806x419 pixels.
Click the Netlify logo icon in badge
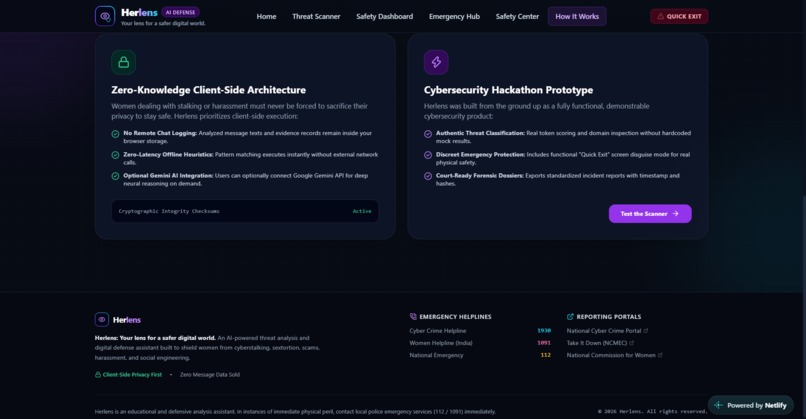[719, 405]
